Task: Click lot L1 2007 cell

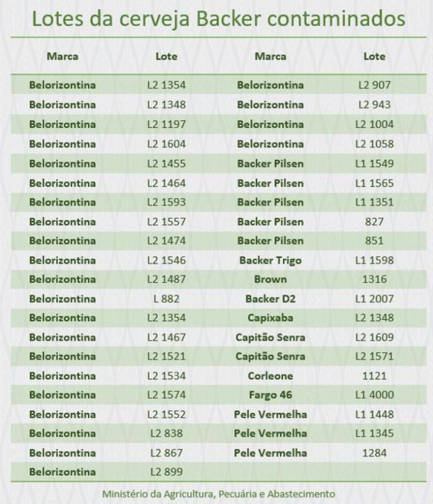Action: tap(374, 299)
